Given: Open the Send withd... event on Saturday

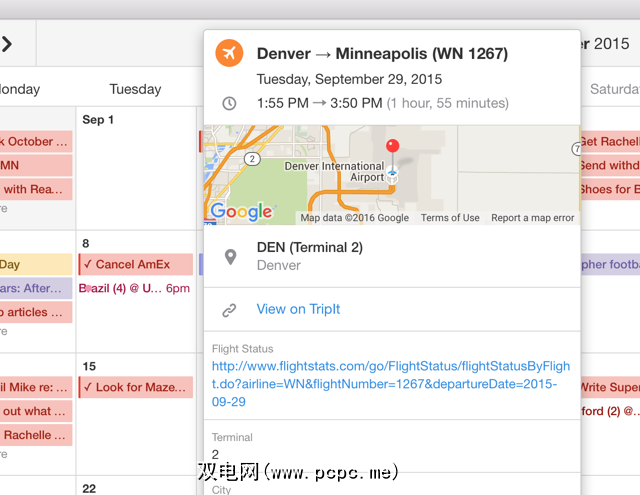Looking at the screenshot, I should (x=610, y=165).
